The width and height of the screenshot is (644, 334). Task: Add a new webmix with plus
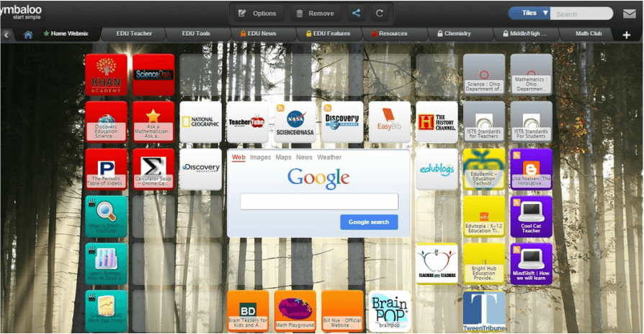(626, 35)
